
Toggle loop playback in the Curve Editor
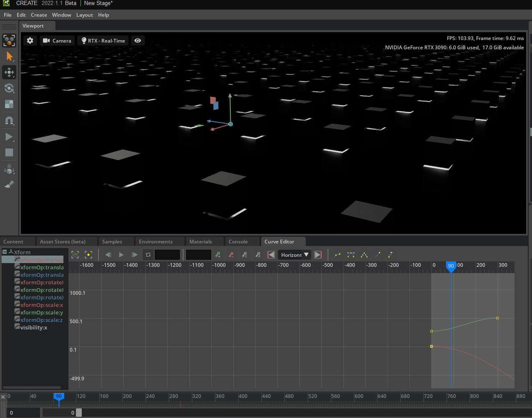148,254
